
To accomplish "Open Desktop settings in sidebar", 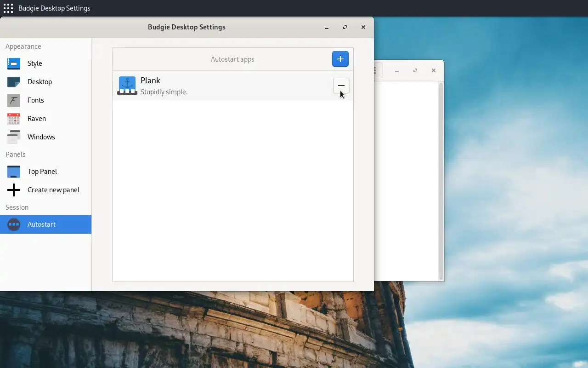I will (45, 82).
